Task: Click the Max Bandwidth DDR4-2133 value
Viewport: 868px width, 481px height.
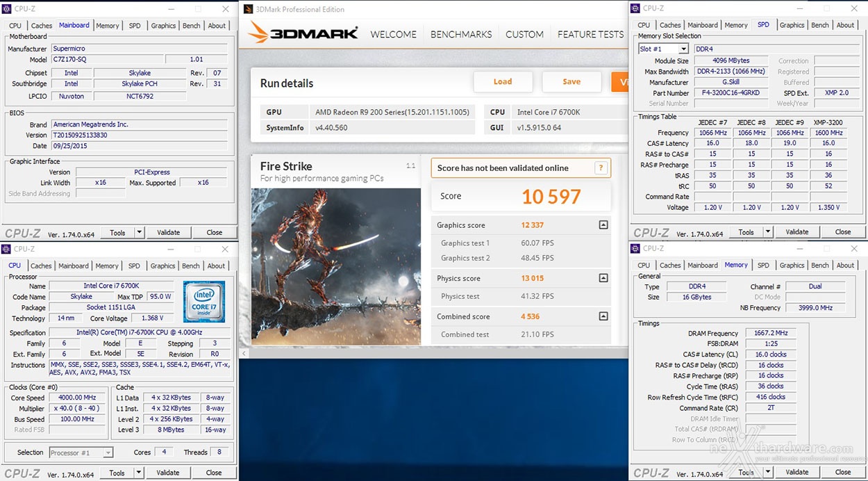Action: click(731, 71)
